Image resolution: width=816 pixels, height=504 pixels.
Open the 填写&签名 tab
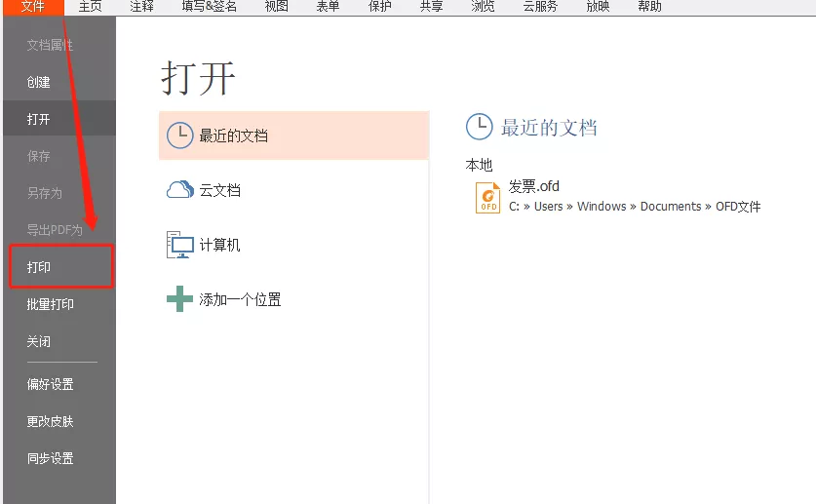(x=210, y=7)
